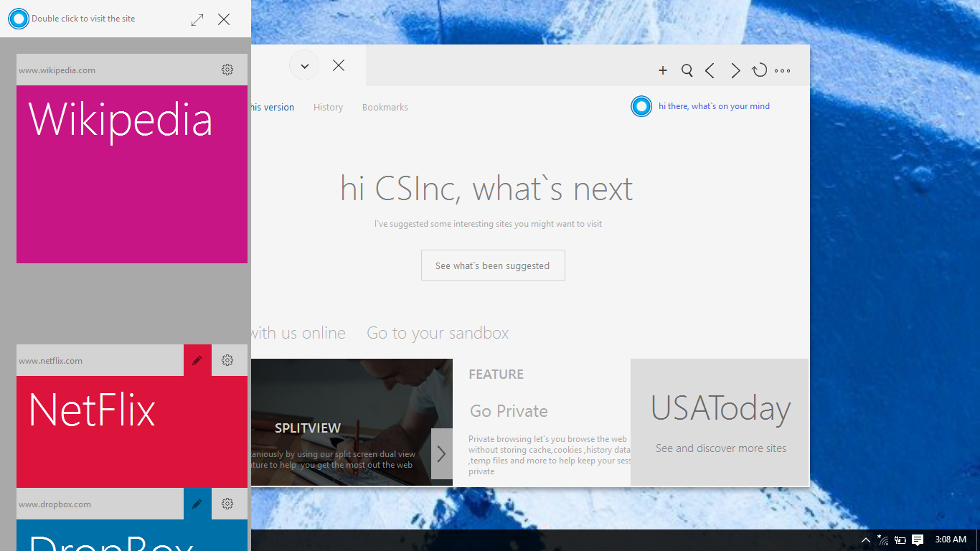Click the 'Go Private' feature heading
The width and height of the screenshot is (980, 551).
tap(509, 411)
